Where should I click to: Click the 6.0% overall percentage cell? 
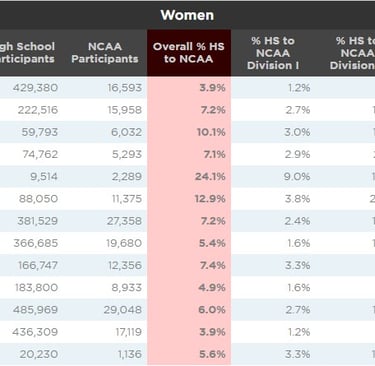pos(212,310)
